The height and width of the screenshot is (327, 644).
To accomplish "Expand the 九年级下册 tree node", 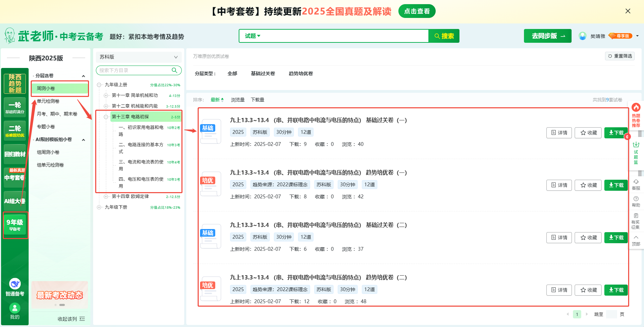I will click(x=99, y=207).
